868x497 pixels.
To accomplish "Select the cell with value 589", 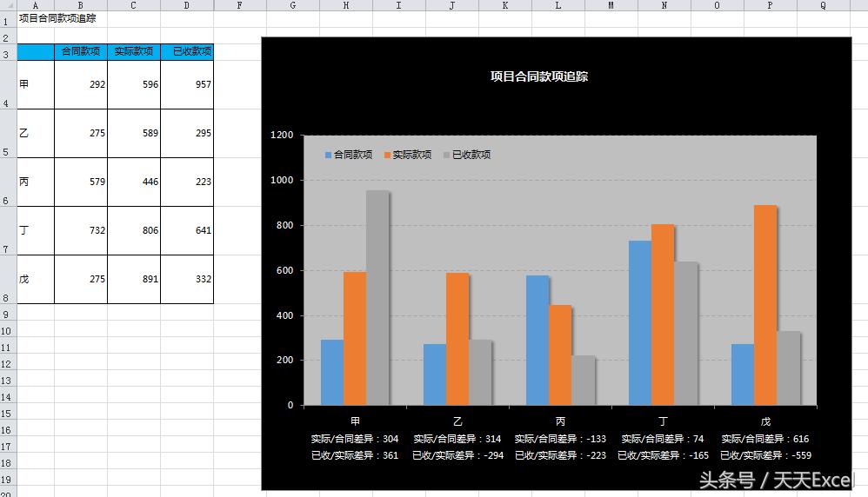I will pos(134,133).
